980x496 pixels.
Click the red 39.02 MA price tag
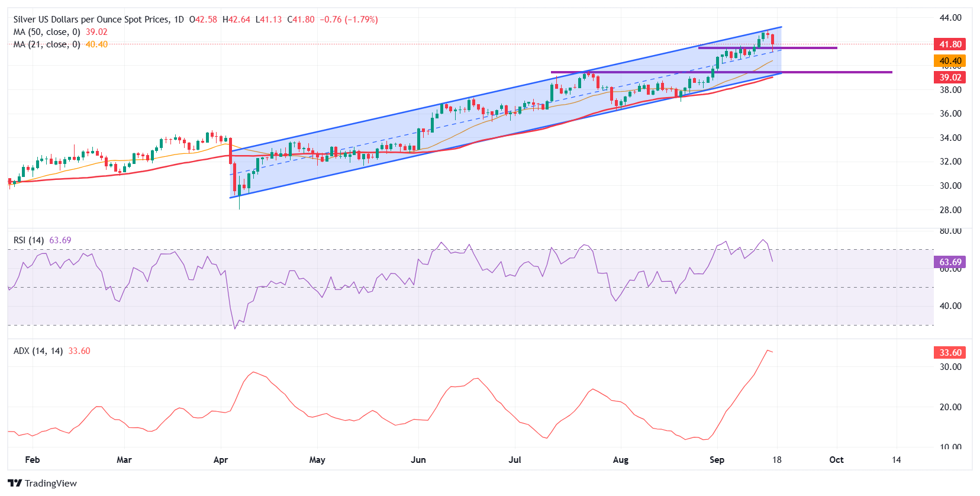950,78
